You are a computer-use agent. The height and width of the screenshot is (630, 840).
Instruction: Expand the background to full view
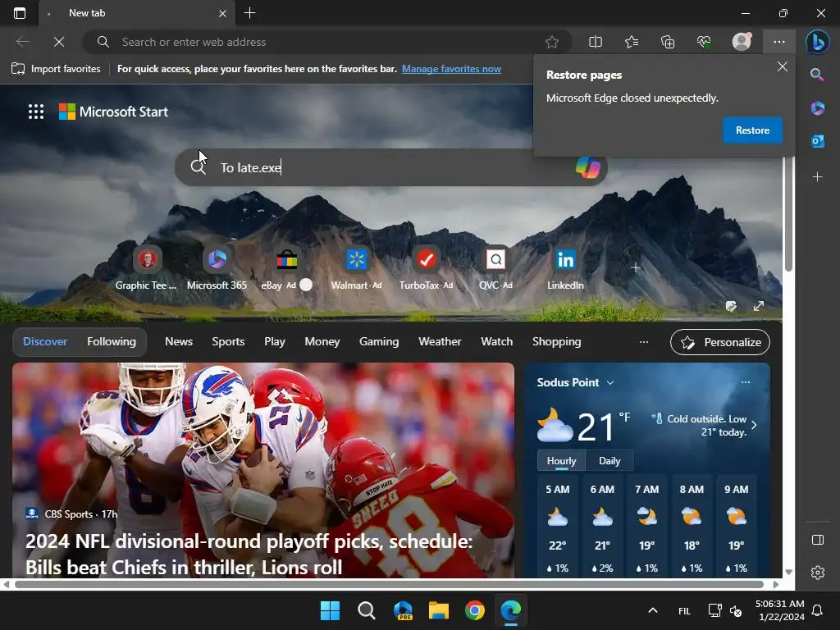[x=759, y=306]
